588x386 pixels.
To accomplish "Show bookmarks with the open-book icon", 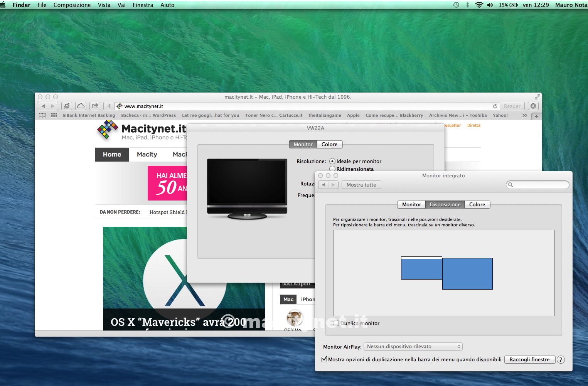I will click(x=42, y=115).
